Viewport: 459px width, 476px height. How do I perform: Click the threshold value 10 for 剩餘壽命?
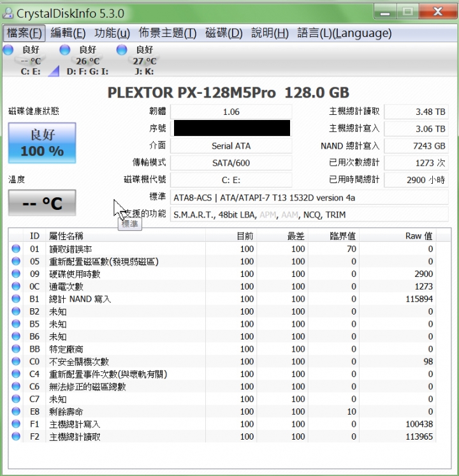tap(351, 412)
